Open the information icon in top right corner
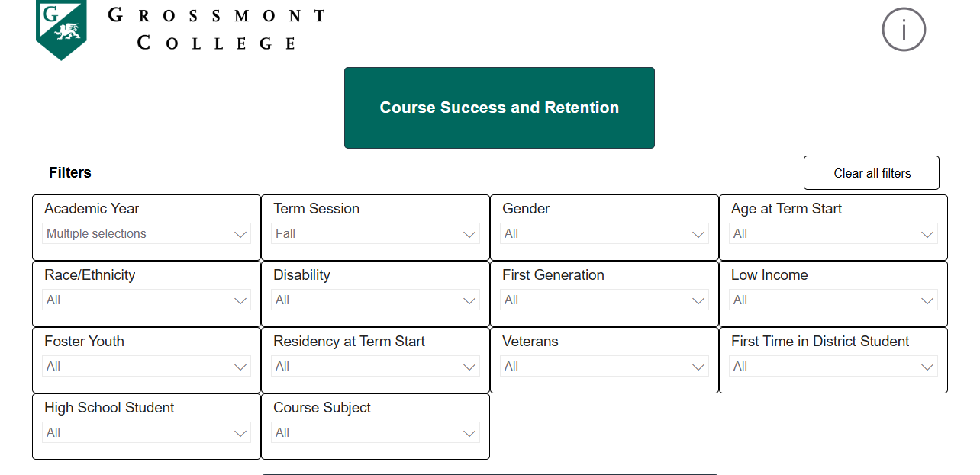The image size is (980, 475). (x=904, y=29)
